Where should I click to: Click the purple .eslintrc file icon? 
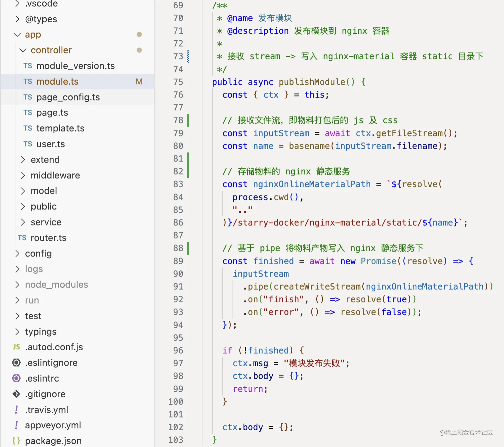tap(16, 378)
